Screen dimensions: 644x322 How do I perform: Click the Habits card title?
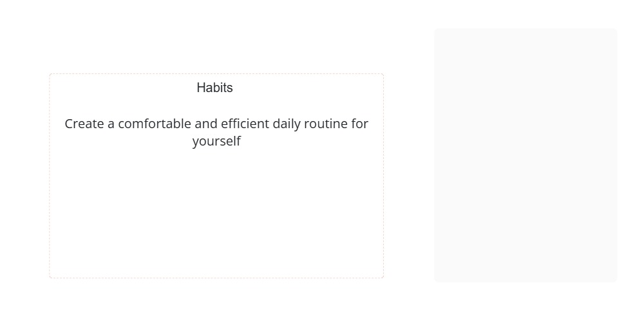click(x=214, y=88)
